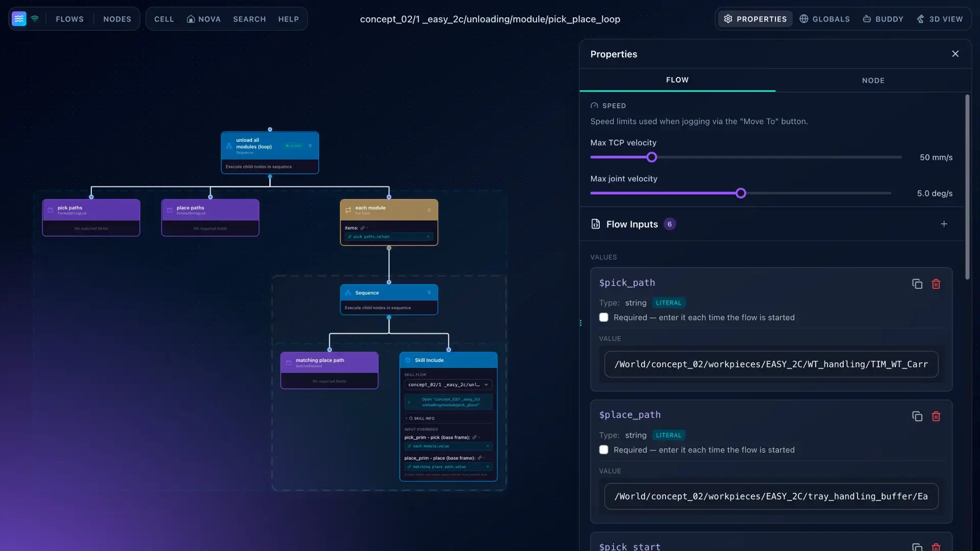Image resolution: width=980 pixels, height=551 pixels.
Task: Click the Max TCP velocity slider handle
Action: tap(652, 157)
